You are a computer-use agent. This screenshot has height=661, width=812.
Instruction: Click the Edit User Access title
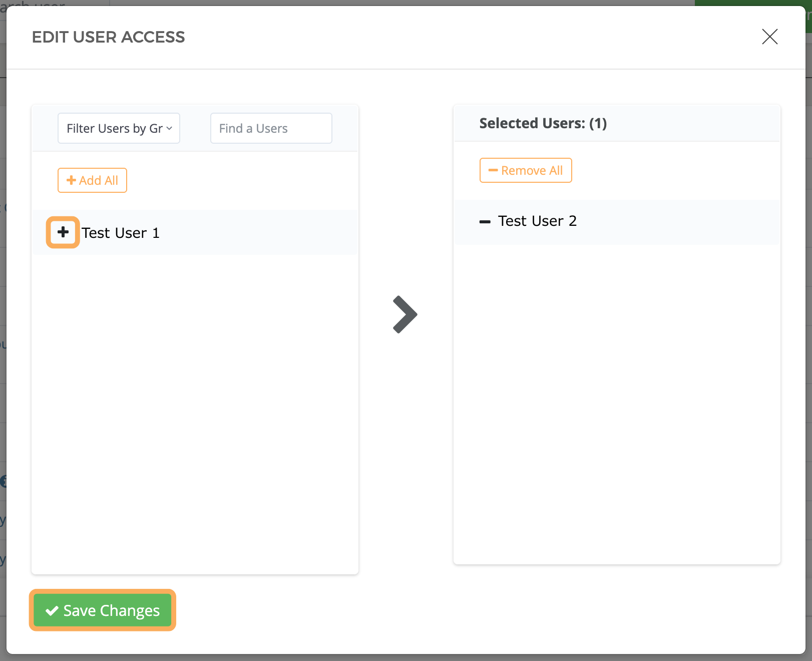pos(108,37)
